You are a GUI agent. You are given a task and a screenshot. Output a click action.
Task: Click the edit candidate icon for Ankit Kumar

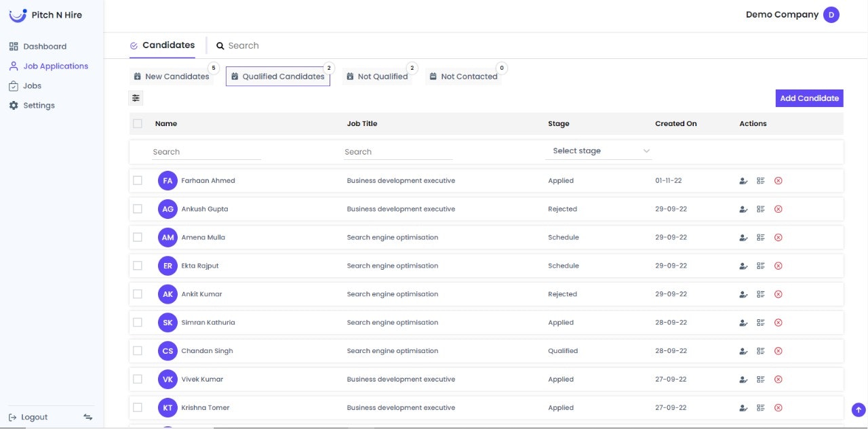743,295
